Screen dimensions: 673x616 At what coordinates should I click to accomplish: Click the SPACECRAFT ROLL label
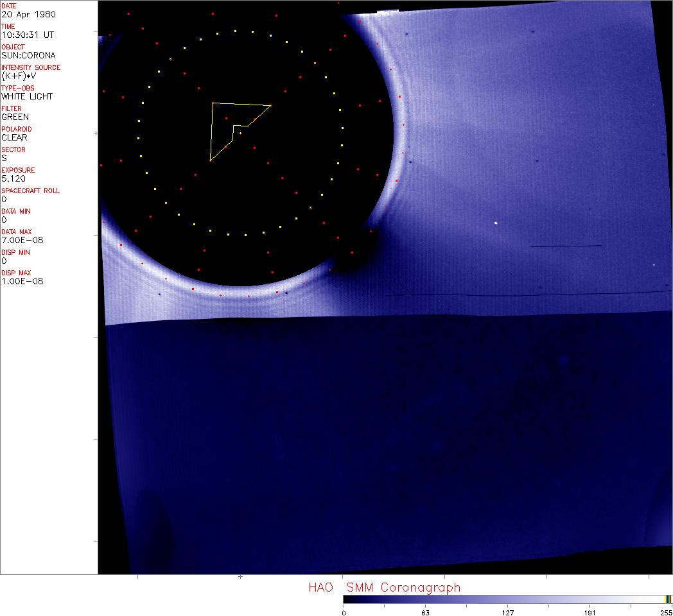[30, 191]
